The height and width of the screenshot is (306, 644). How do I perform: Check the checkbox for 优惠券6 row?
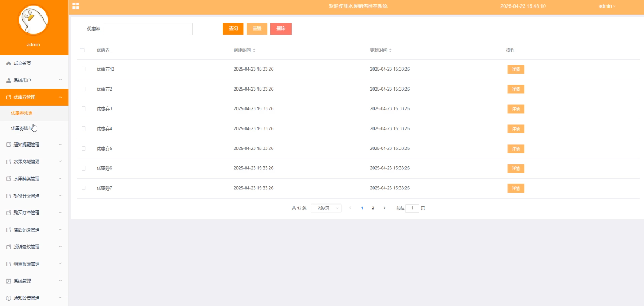[x=83, y=168]
